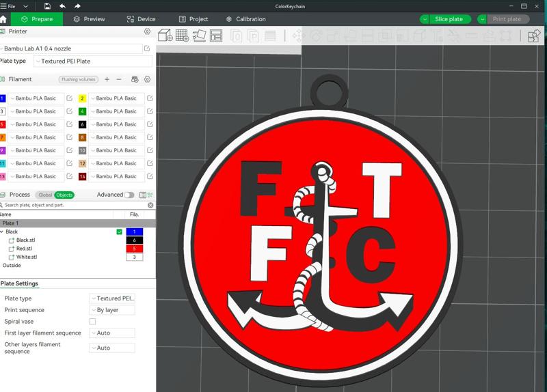Edit preset of filament 14
Screen dimensions: 547x392
[150, 176]
